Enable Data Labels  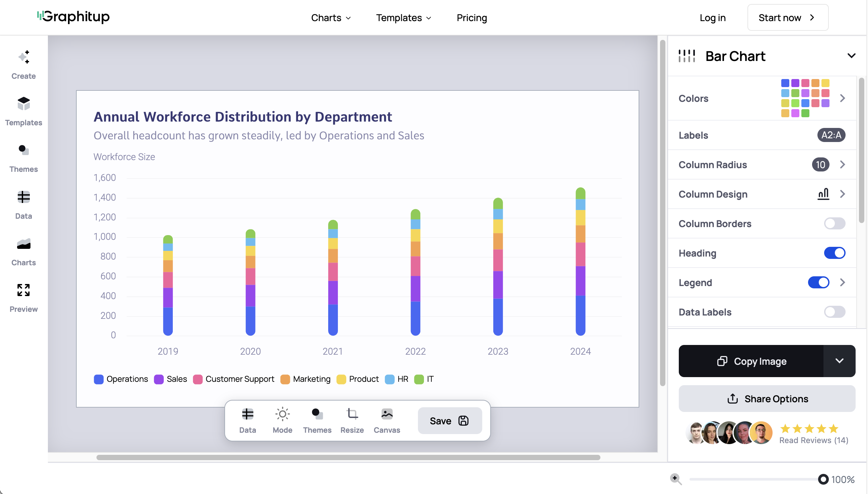pos(834,312)
